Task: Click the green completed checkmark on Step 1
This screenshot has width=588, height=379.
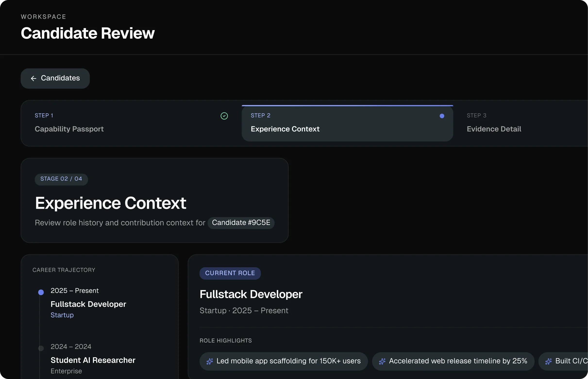Action: [224, 116]
